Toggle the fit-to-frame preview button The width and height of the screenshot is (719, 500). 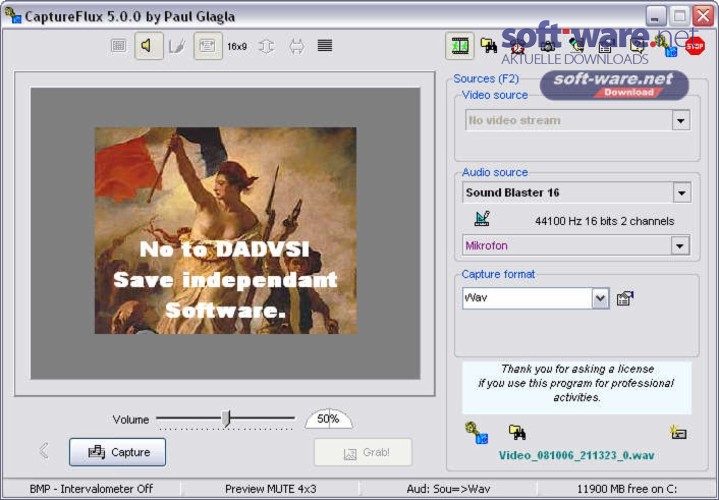[208, 46]
